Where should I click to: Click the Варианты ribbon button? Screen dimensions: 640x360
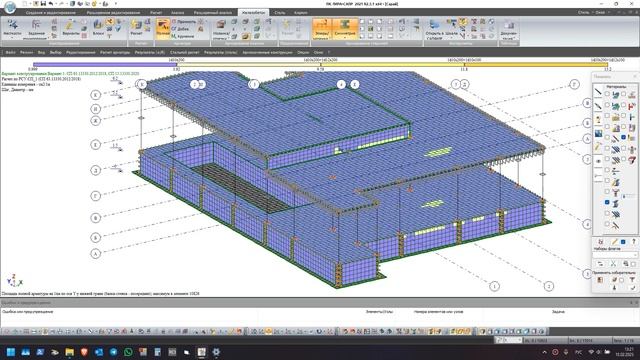(x=71, y=28)
